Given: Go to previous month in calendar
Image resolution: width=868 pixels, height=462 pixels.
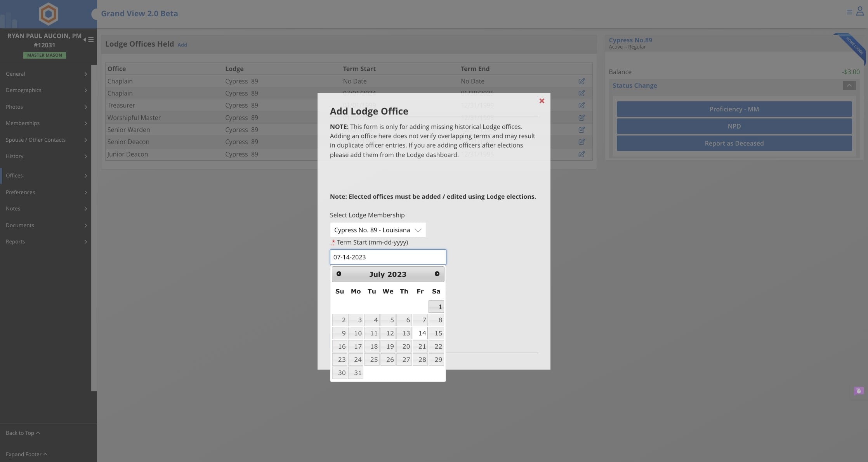Looking at the screenshot, I should pos(339,274).
